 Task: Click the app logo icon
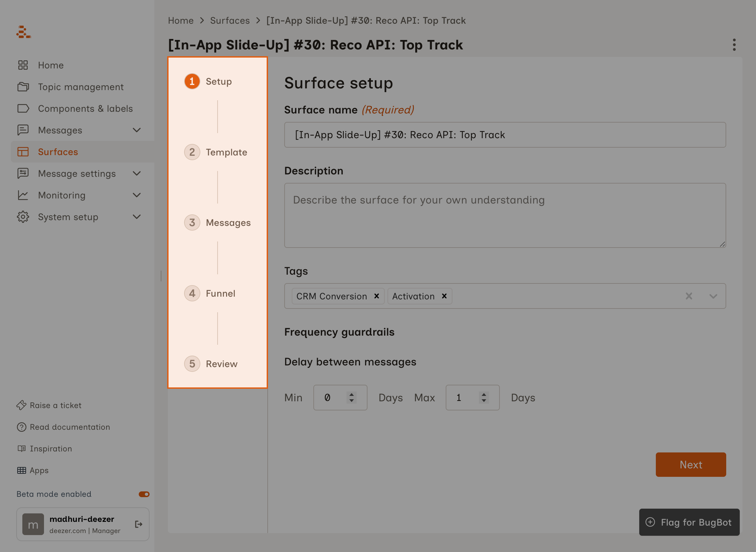[23, 32]
